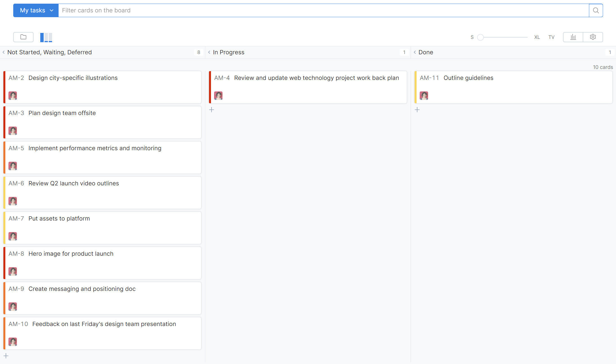Set card size to XL
The height and width of the screenshot is (364, 616).
coord(537,37)
